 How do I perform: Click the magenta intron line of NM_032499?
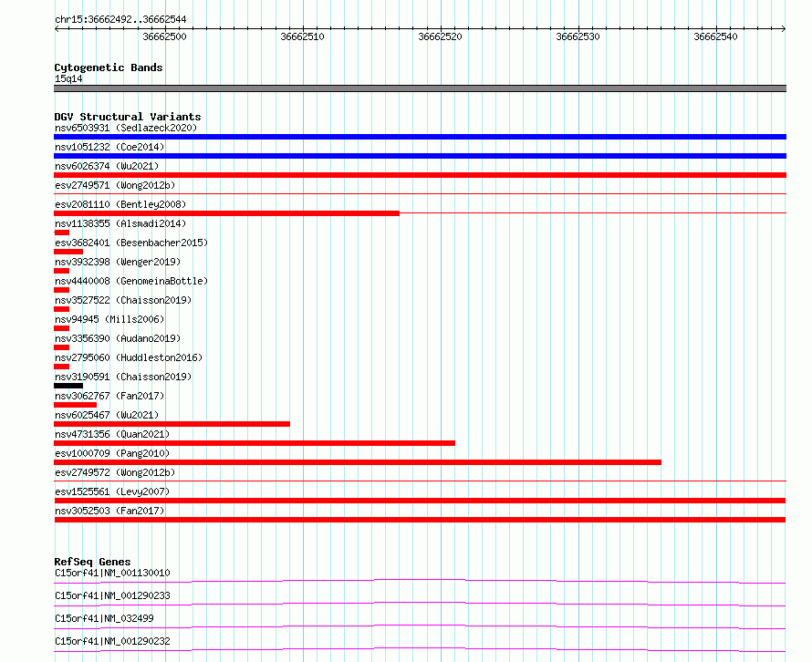420,626
